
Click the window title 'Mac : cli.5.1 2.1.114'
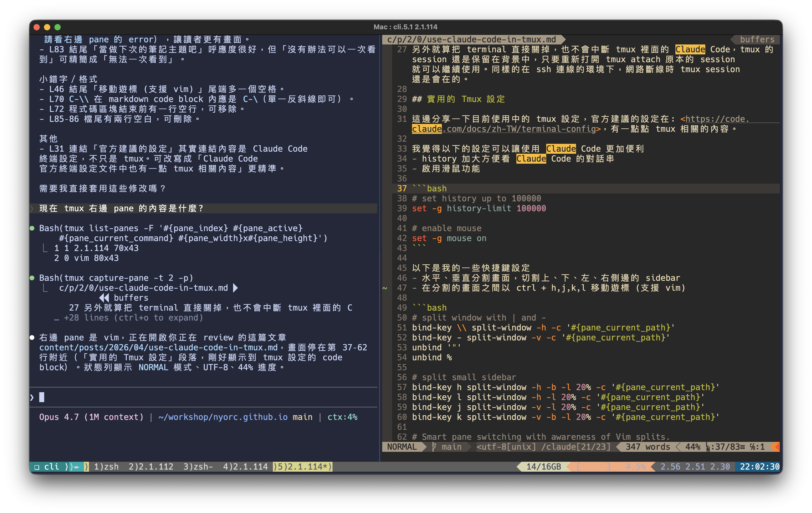405,27
